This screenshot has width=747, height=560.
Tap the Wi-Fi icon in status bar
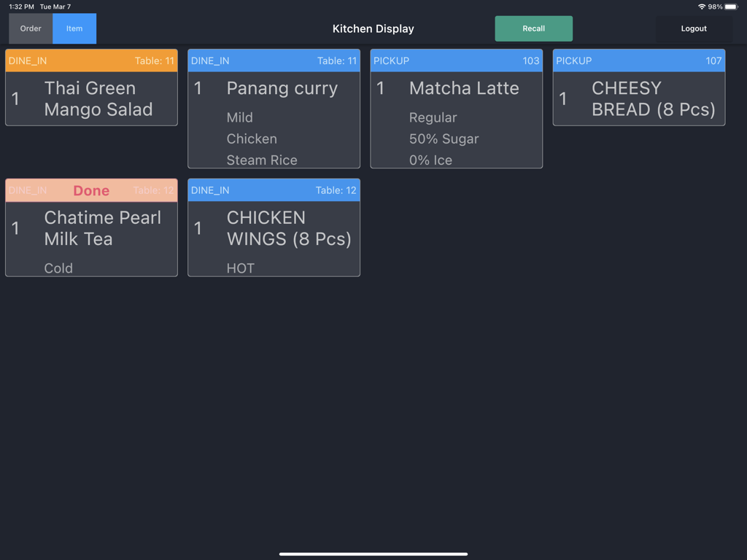[700, 5]
